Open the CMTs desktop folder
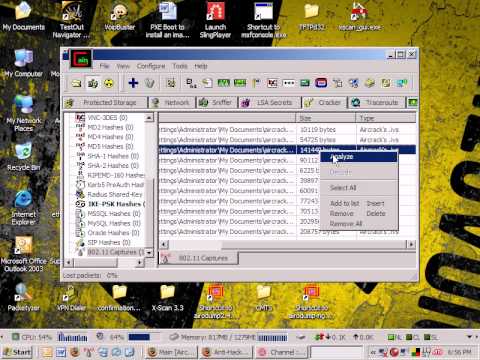The image size is (480, 360). click(263, 297)
